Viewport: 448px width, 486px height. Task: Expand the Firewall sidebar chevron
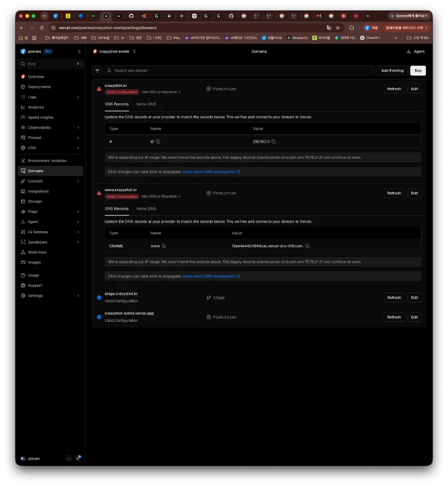[x=78, y=138]
